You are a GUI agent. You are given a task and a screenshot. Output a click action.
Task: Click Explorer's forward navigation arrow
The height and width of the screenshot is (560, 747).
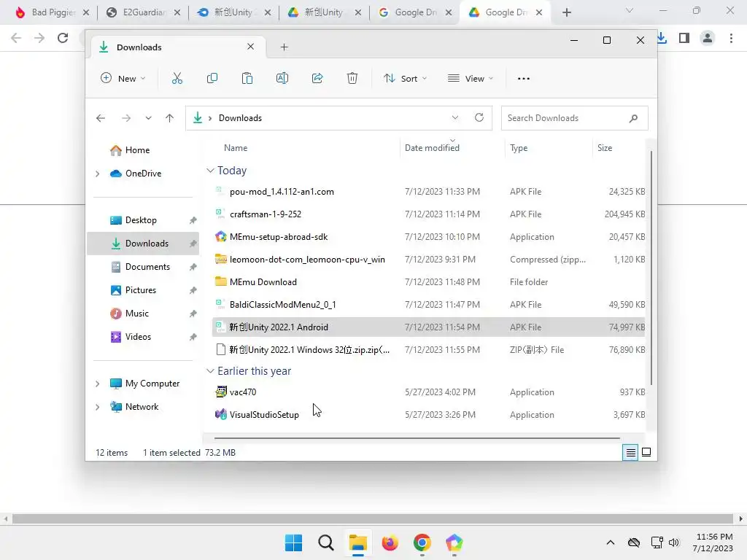click(x=125, y=118)
